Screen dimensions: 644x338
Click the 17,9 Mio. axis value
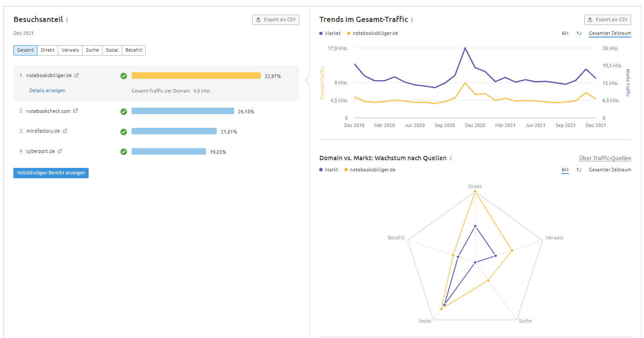(338, 48)
